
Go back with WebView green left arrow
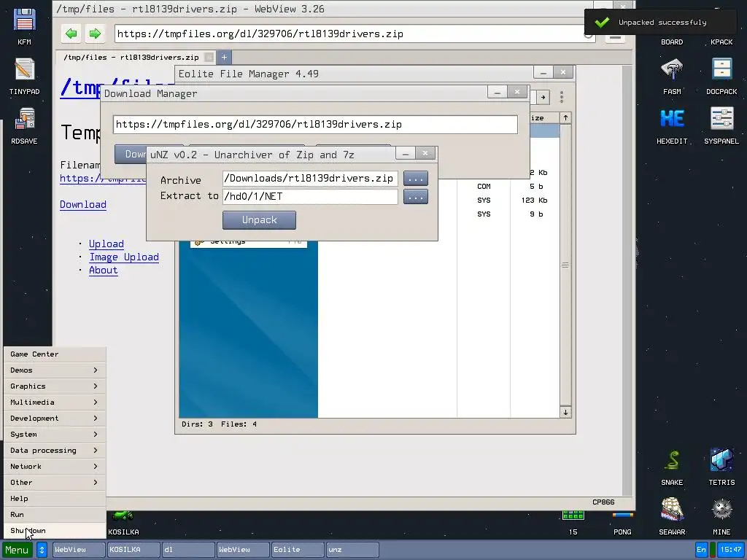[71, 34]
